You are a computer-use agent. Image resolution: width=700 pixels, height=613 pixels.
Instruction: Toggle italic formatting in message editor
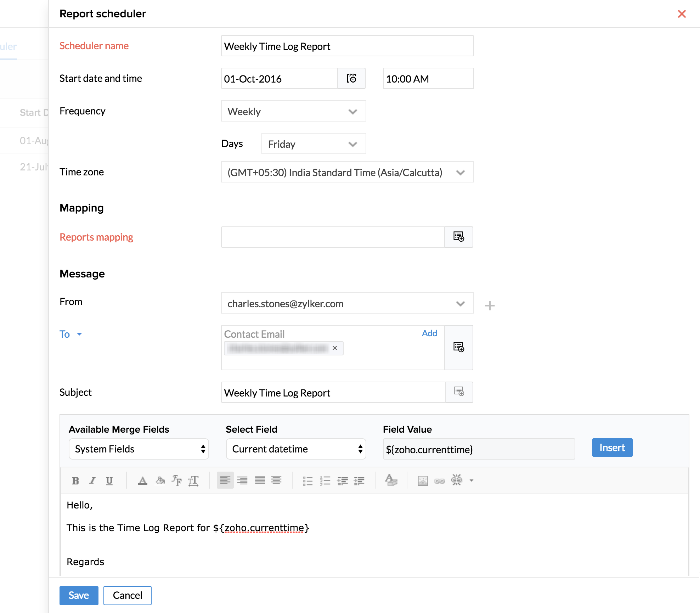point(92,481)
